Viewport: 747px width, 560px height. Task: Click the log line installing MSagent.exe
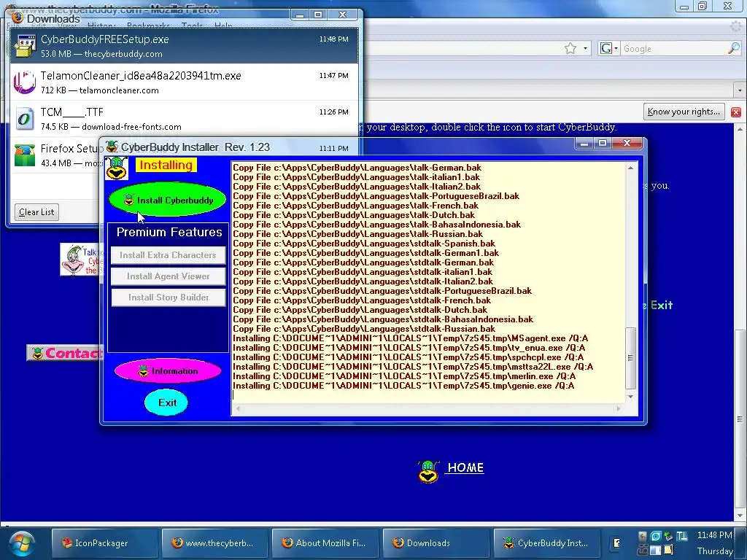pos(410,338)
